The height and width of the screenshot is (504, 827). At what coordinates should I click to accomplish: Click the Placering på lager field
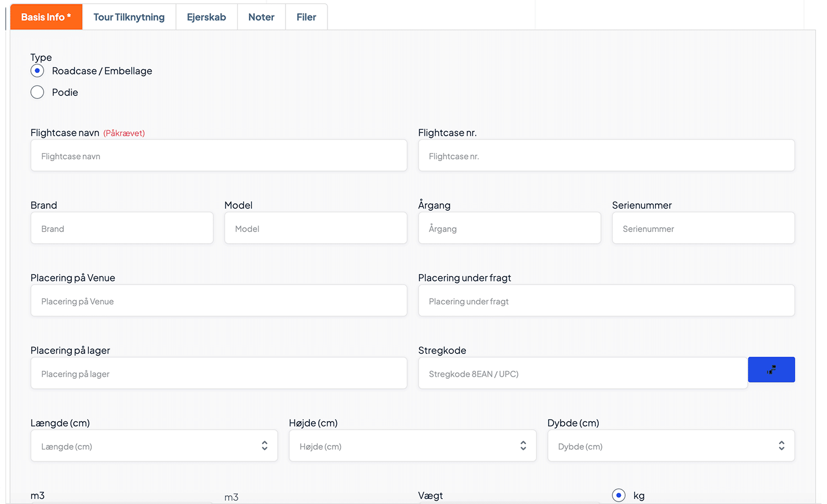tap(218, 374)
